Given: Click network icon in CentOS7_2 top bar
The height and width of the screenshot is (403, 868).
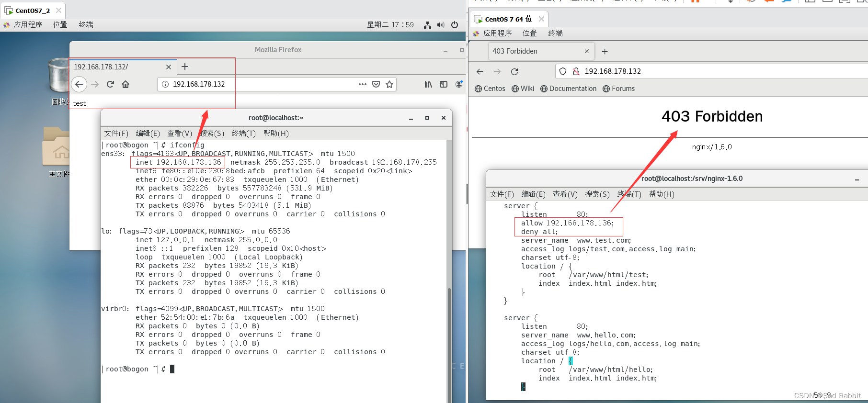Looking at the screenshot, I should coord(427,25).
